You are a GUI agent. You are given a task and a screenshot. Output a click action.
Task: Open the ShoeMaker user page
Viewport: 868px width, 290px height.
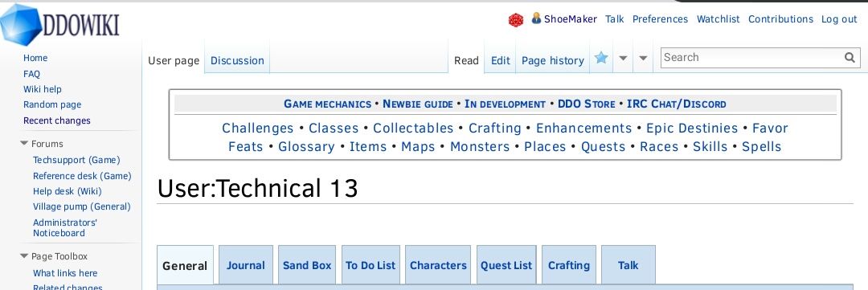570,18
